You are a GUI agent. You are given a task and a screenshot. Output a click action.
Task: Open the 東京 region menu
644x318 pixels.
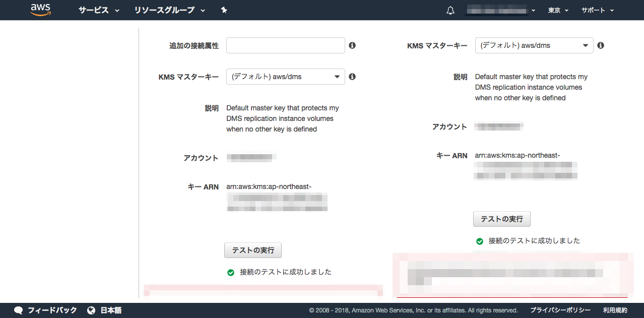[x=558, y=10]
